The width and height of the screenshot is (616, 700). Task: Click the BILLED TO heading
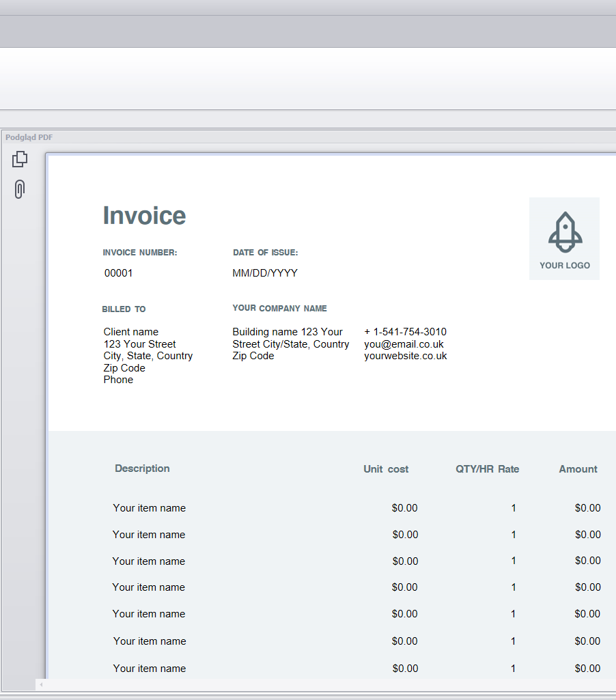click(x=124, y=309)
